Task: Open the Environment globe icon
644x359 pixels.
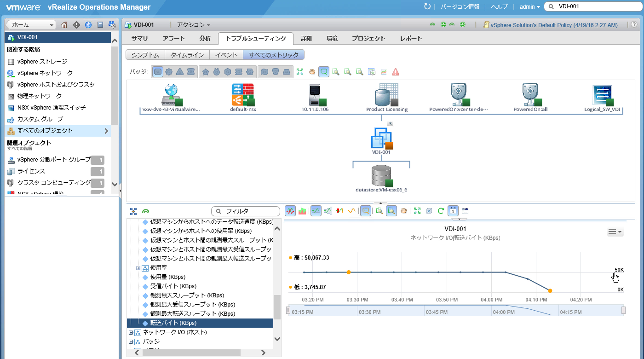Action: point(88,25)
